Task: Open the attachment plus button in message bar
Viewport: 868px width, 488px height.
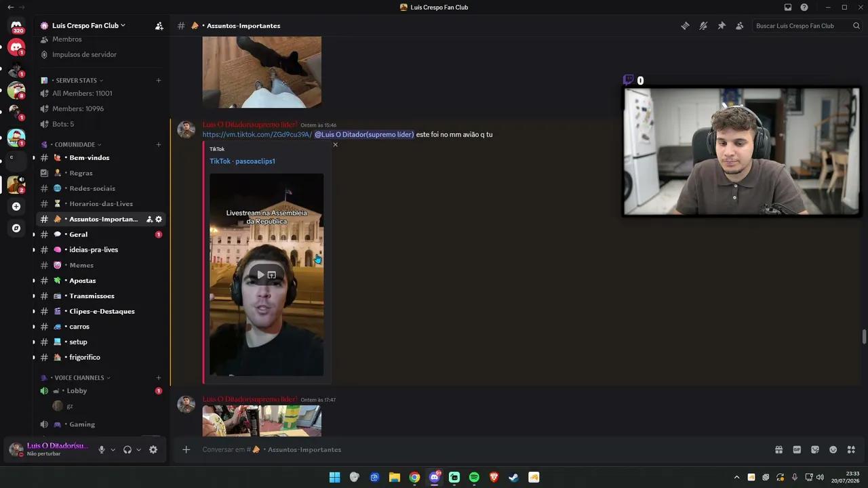Action: 186,449
